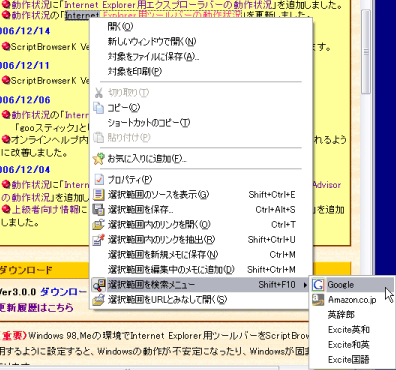
Task: Click the open-as-URL folder icon
Action: [99, 300]
